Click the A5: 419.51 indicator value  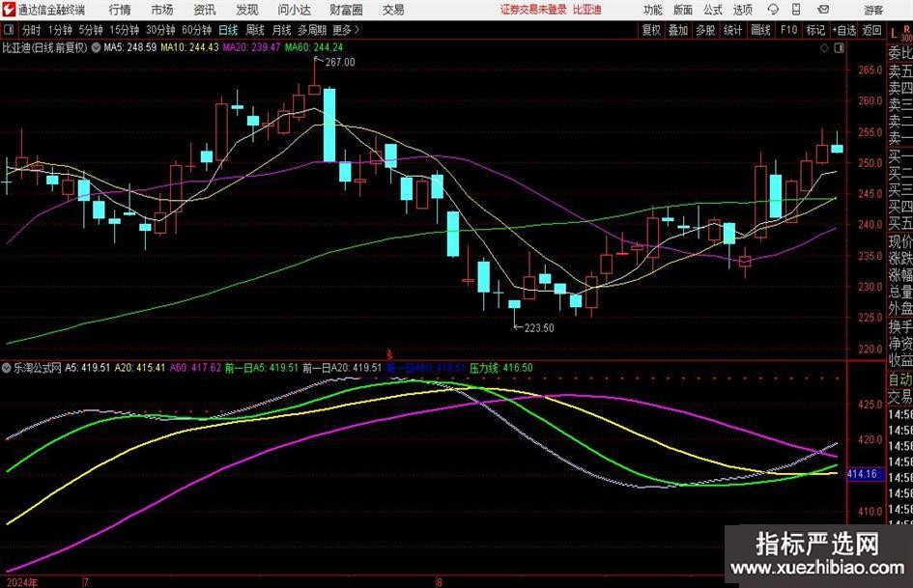coord(87,367)
